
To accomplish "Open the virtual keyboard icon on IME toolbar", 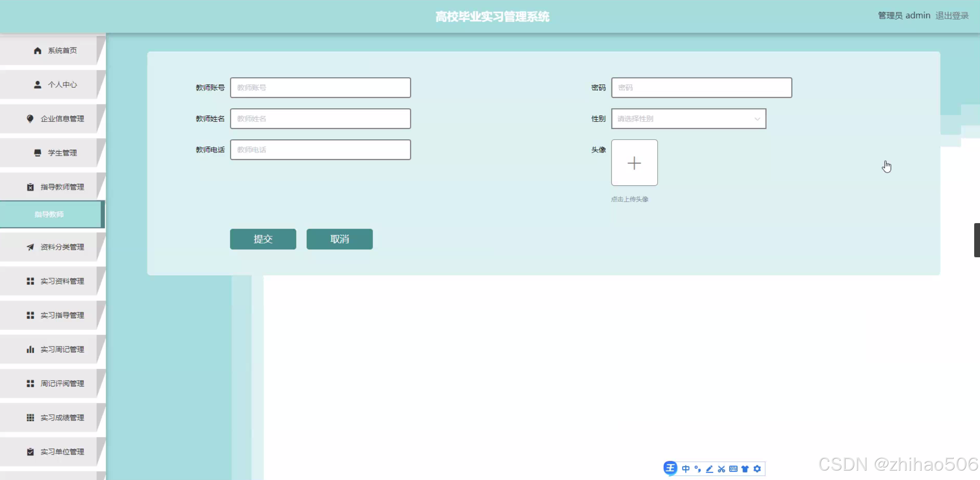I will [x=733, y=468].
